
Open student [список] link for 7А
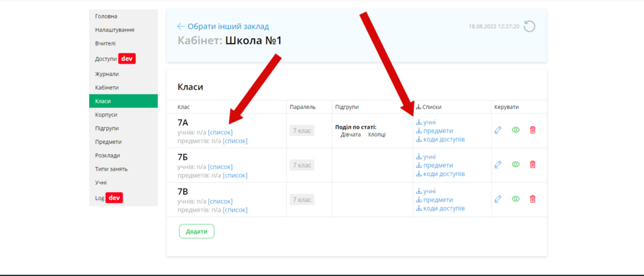pos(220,132)
